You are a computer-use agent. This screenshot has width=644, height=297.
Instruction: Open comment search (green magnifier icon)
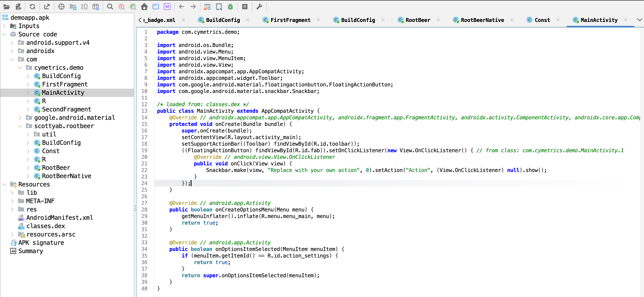[x=133, y=7]
